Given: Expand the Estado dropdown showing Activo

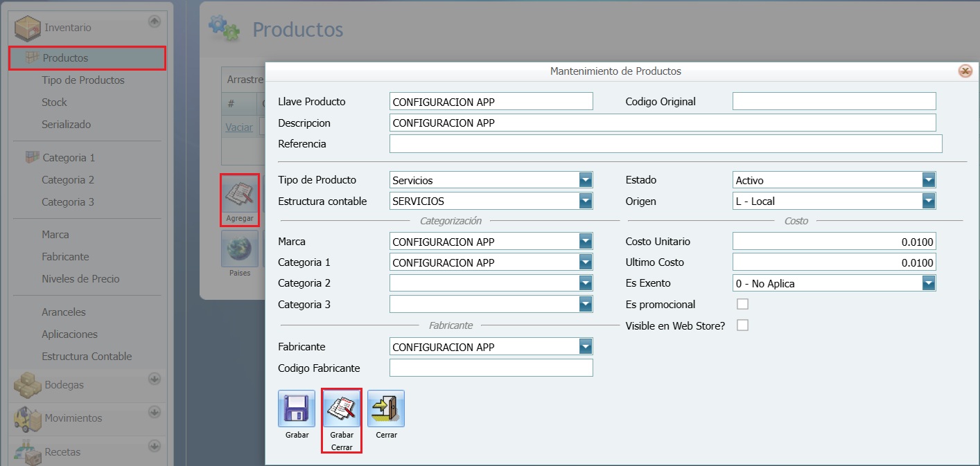Looking at the screenshot, I should pos(929,179).
